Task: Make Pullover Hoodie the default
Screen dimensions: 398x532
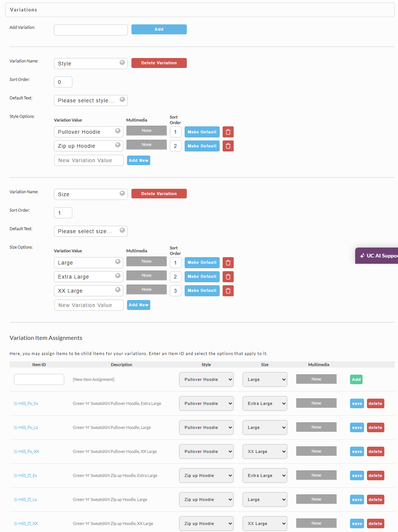Action: (x=202, y=132)
